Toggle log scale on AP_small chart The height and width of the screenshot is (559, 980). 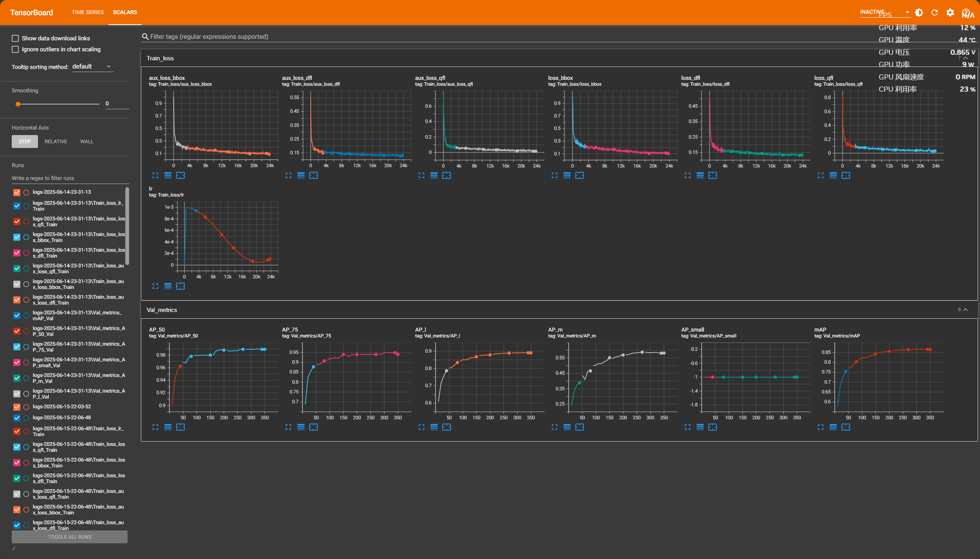(x=700, y=427)
